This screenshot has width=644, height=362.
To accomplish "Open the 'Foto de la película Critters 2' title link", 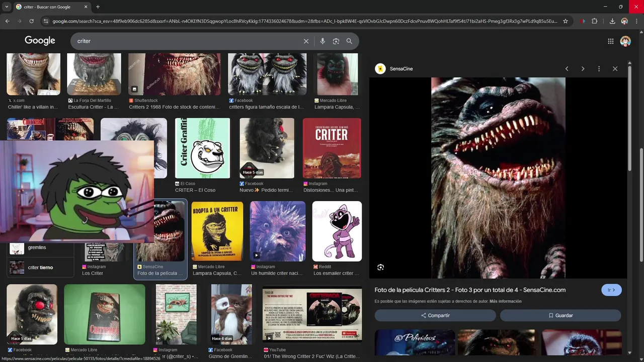I will [470, 290].
